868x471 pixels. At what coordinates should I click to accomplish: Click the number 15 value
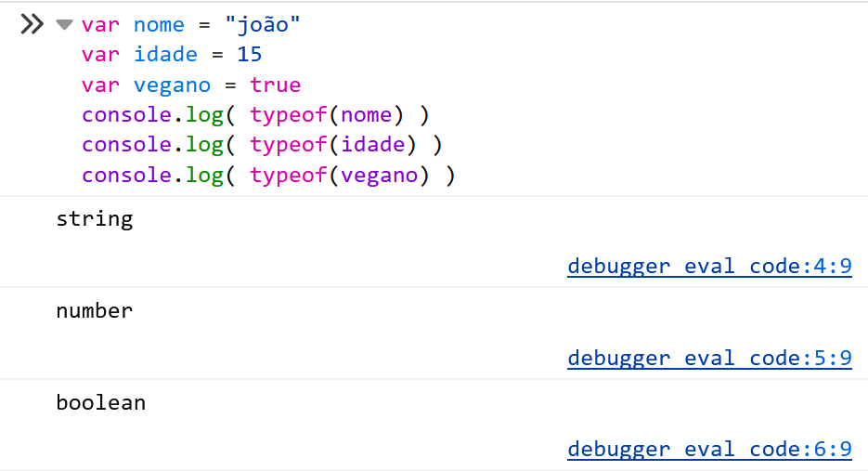point(249,55)
